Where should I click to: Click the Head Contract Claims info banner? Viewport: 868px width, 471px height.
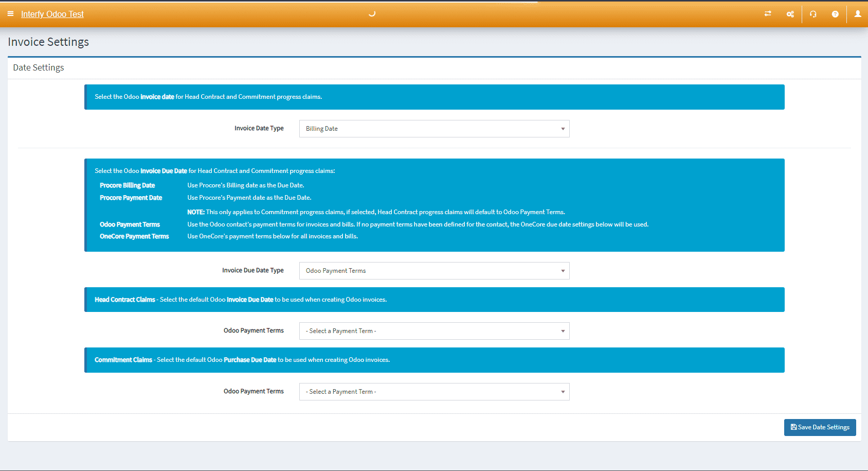click(434, 300)
